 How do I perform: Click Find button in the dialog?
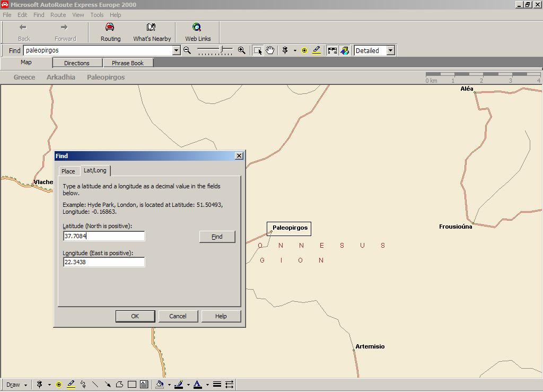coord(217,237)
